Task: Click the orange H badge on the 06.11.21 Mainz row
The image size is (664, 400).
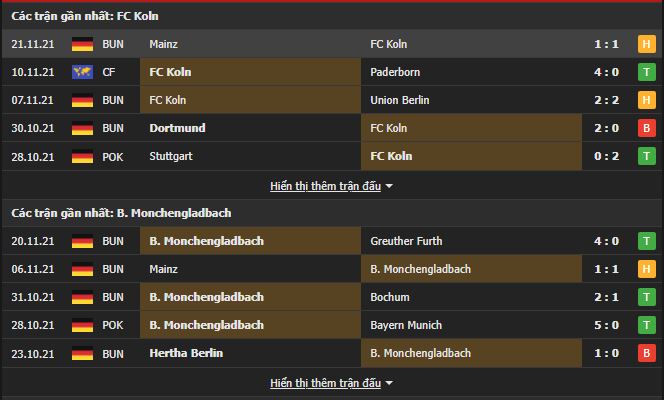Action: 646,269
